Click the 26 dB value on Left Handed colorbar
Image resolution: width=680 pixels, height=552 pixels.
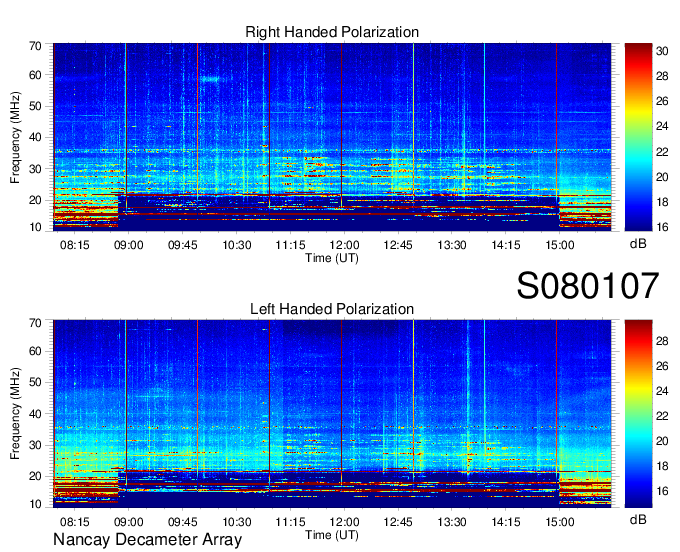coord(662,366)
